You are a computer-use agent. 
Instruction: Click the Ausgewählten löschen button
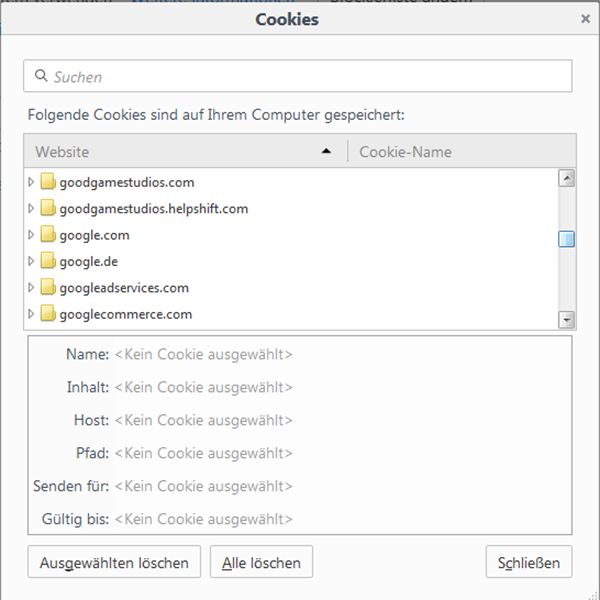point(114,562)
